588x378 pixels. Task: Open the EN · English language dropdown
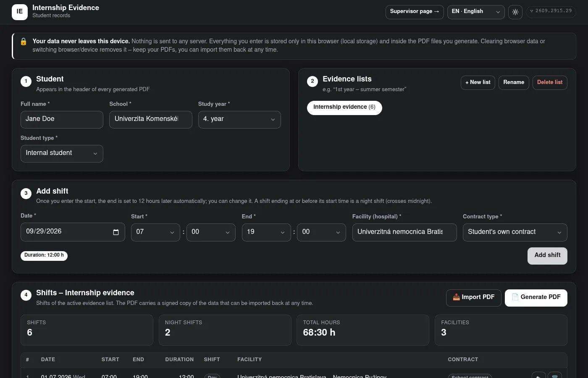click(x=476, y=12)
